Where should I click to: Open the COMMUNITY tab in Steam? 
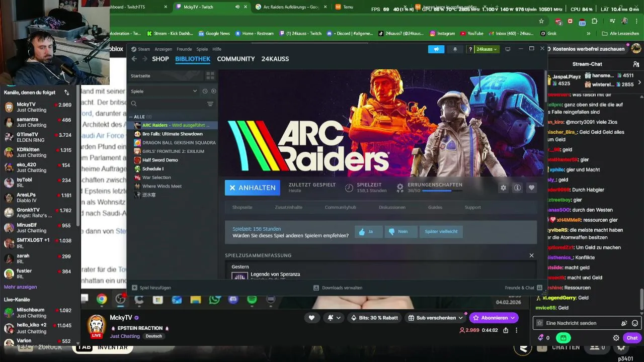point(236,59)
